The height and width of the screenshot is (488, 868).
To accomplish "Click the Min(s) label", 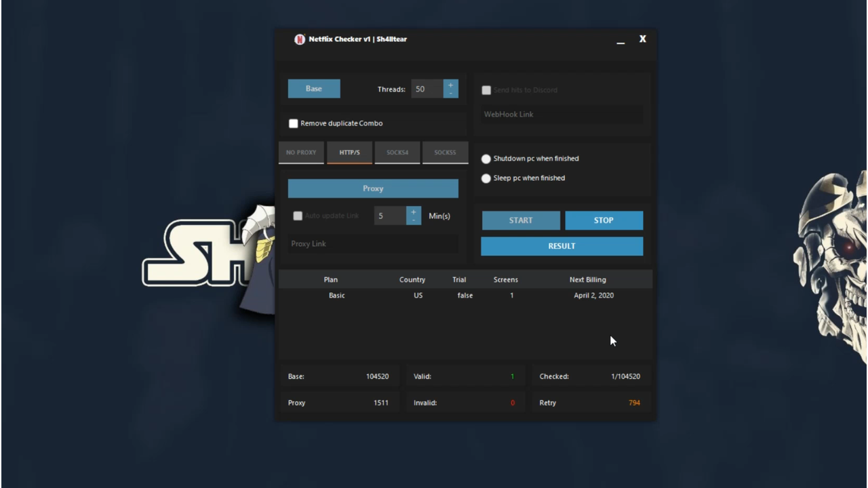I will point(439,216).
